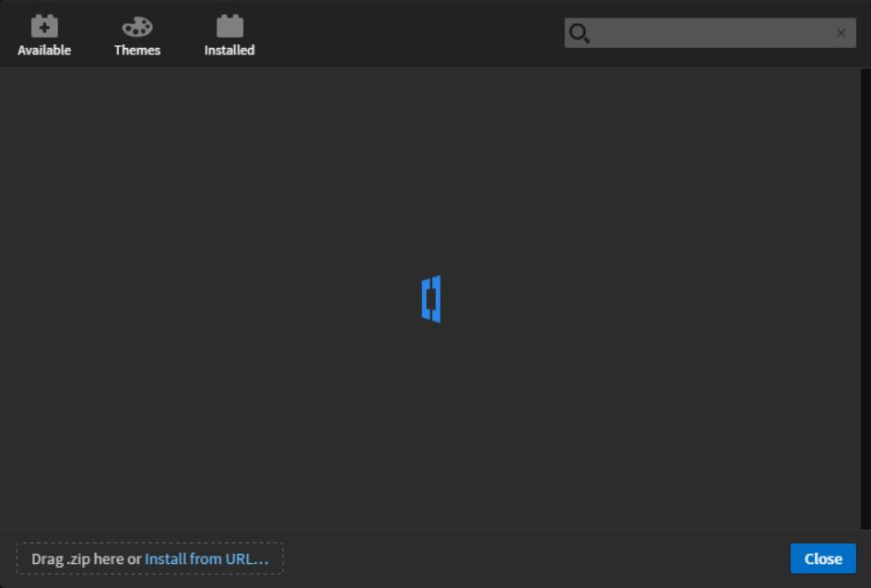The width and height of the screenshot is (871, 588).
Task: Click the extension list vertical scrollbar
Action: 865,299
